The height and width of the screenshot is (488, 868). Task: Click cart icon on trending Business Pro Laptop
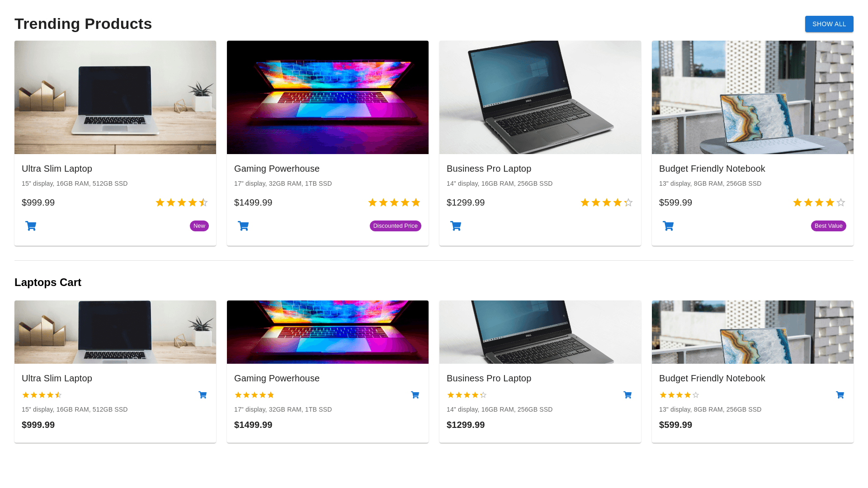[456, 226]
